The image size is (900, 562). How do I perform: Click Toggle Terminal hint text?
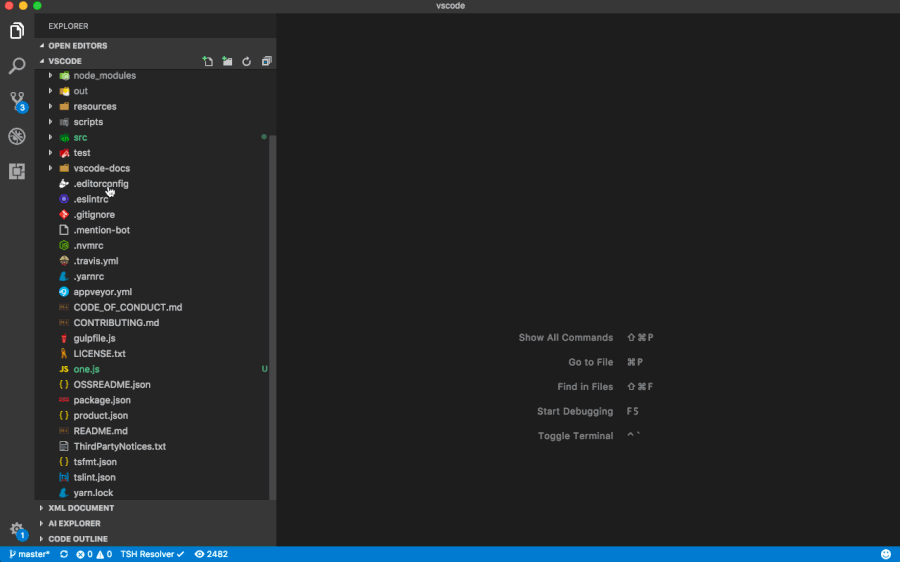576,436
